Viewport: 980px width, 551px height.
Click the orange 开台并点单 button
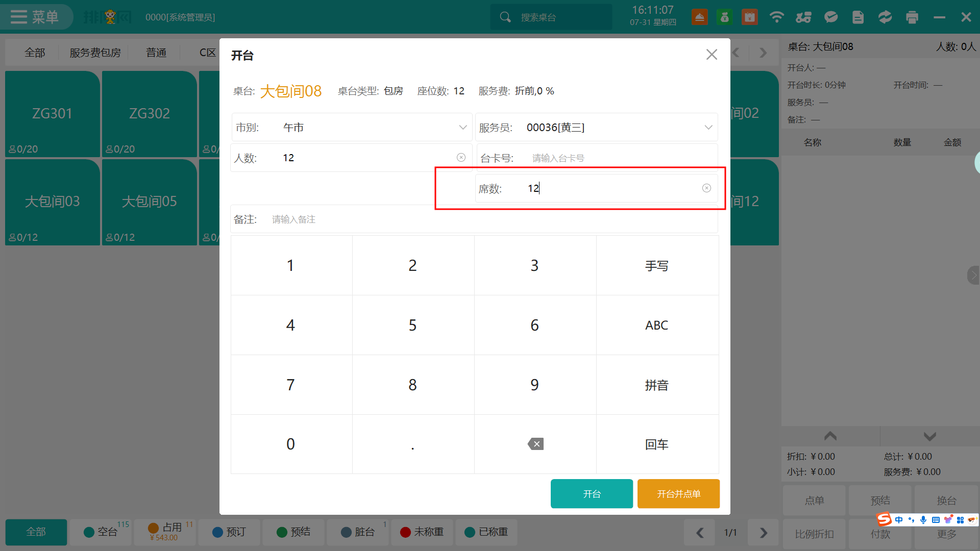point(678,494)
